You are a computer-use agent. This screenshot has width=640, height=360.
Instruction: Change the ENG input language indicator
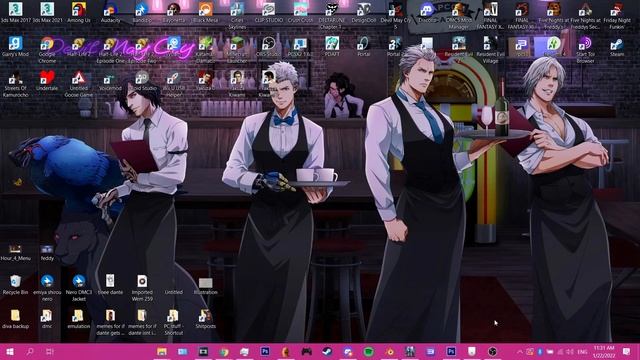582,351
